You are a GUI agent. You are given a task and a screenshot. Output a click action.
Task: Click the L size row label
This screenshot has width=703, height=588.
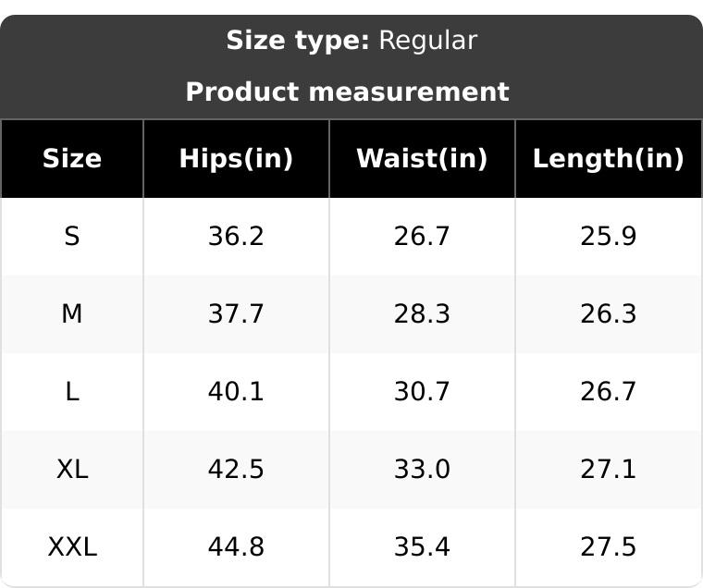[72, 392]
